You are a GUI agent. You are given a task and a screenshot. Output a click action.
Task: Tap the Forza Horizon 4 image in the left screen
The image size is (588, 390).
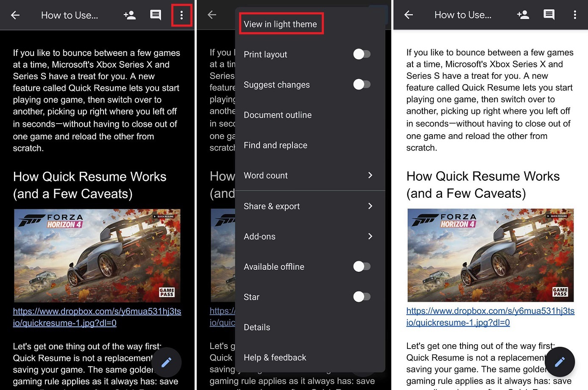(x=97, y=255)
